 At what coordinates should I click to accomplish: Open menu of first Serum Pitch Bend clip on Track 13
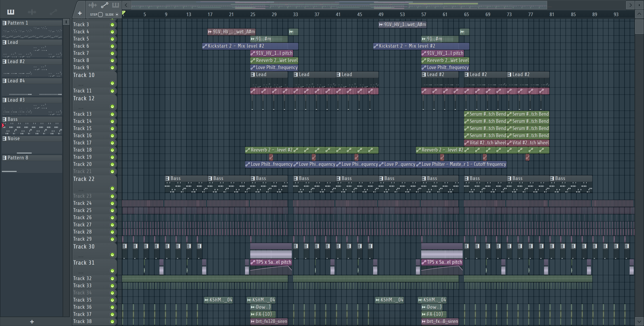[x=466, y=114]
